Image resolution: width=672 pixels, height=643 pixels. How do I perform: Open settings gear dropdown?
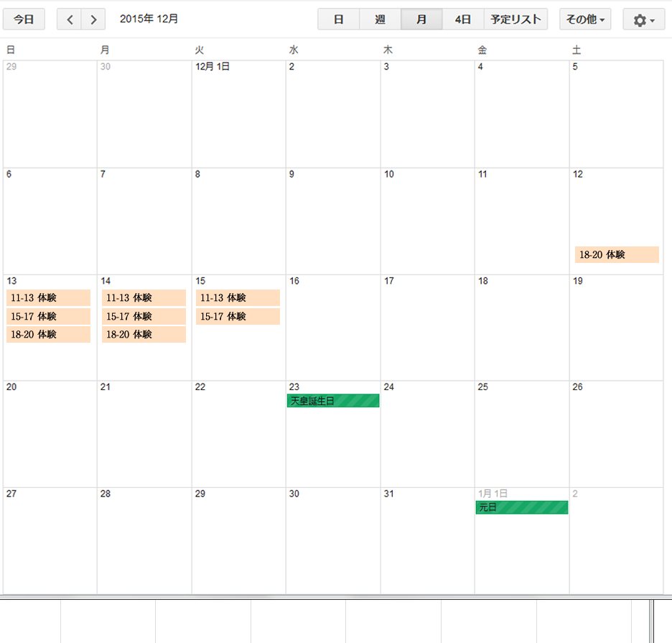click(644, 19)
